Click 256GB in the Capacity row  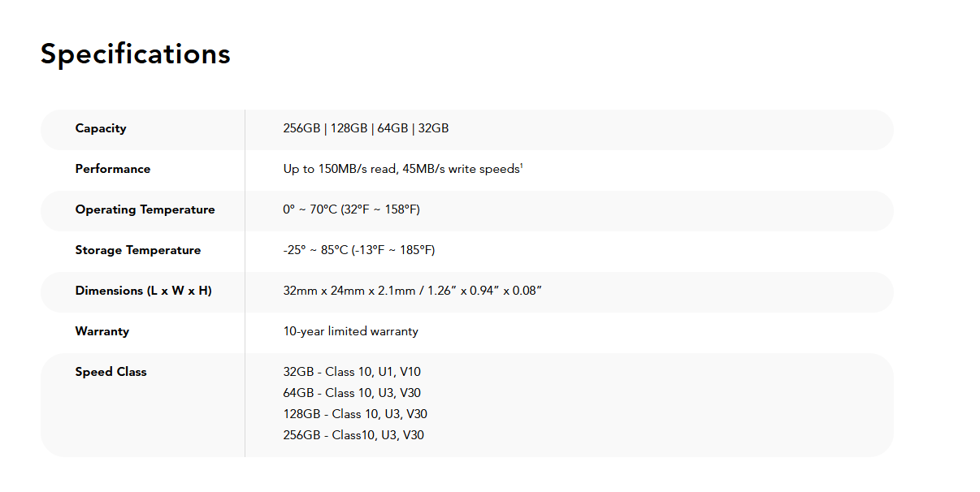pyautogui.click(x=301, y=128)
